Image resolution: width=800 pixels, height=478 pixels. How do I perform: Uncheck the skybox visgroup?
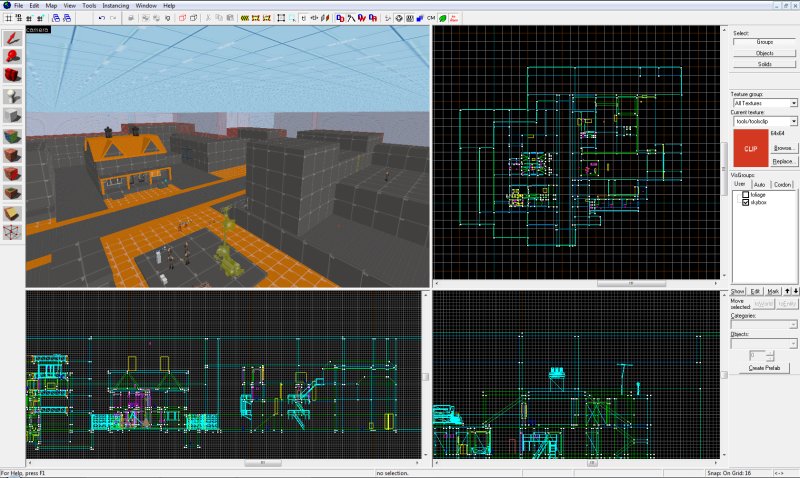(x=745, y=202)
